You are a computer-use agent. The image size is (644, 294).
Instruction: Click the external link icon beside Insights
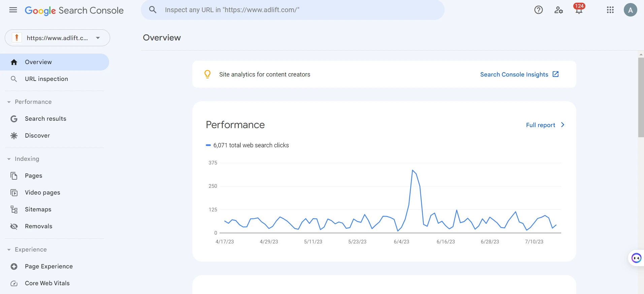pos(555,74)
